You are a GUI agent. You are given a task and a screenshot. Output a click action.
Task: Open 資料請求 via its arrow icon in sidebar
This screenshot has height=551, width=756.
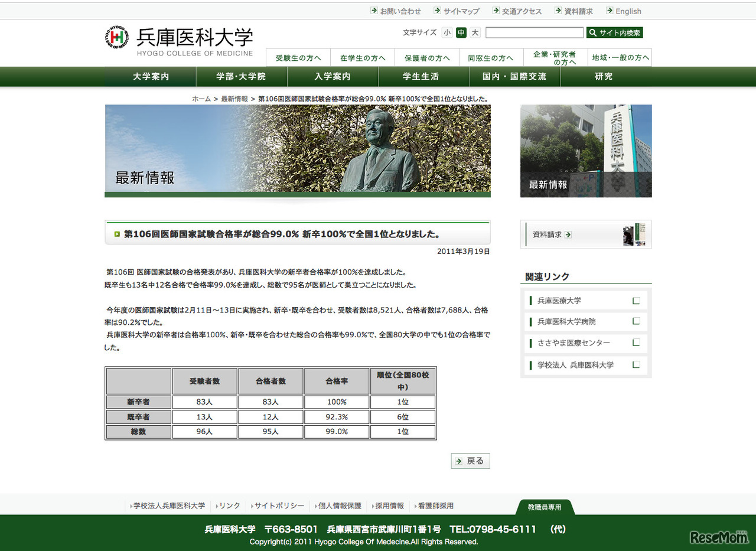568,234
